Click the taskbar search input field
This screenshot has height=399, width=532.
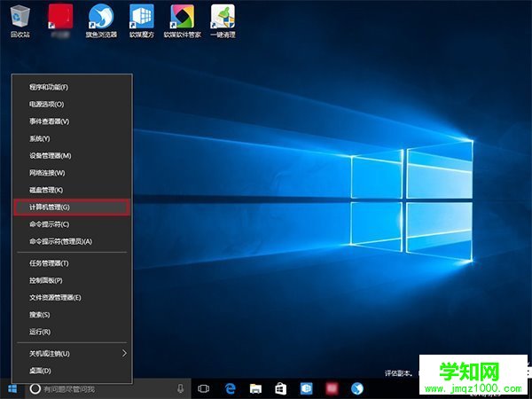coord(108,389)
